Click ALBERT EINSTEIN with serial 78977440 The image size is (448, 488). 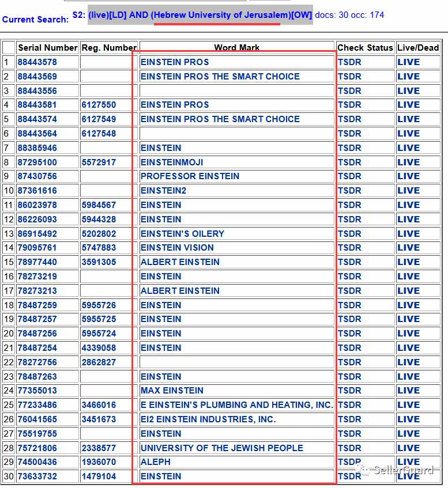point(180,262)
